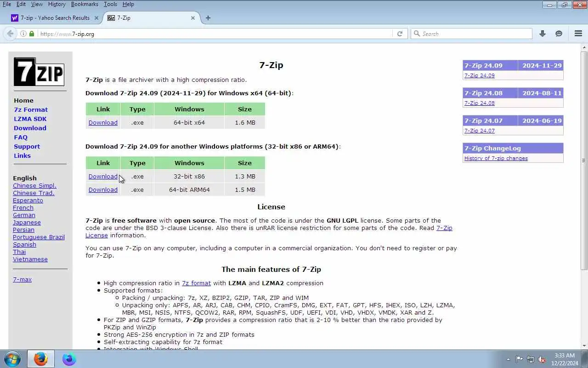Go to the Home sidebar link
The height and width of the screenshot is (368, 588).
tap(23, 100)
